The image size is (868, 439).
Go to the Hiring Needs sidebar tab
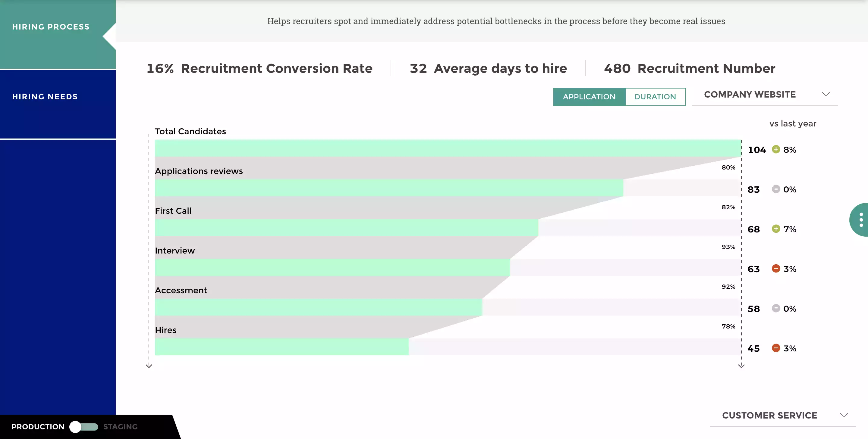click(45, 97)
